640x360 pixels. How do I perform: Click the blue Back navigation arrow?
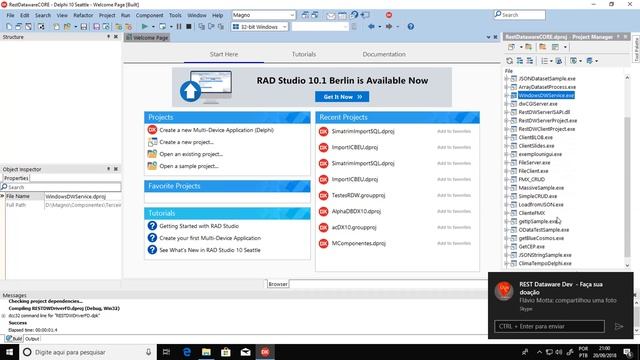pos(371,27)
